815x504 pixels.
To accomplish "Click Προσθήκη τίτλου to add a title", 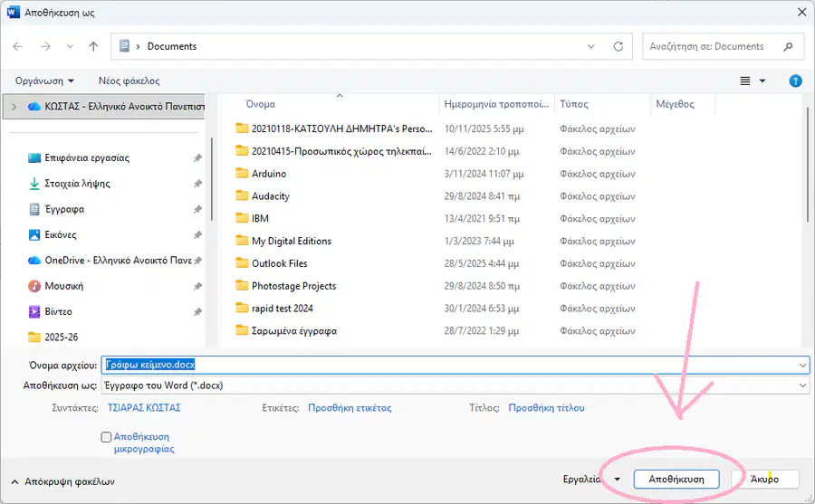I will pyautogui.click(x=546, y=408).
